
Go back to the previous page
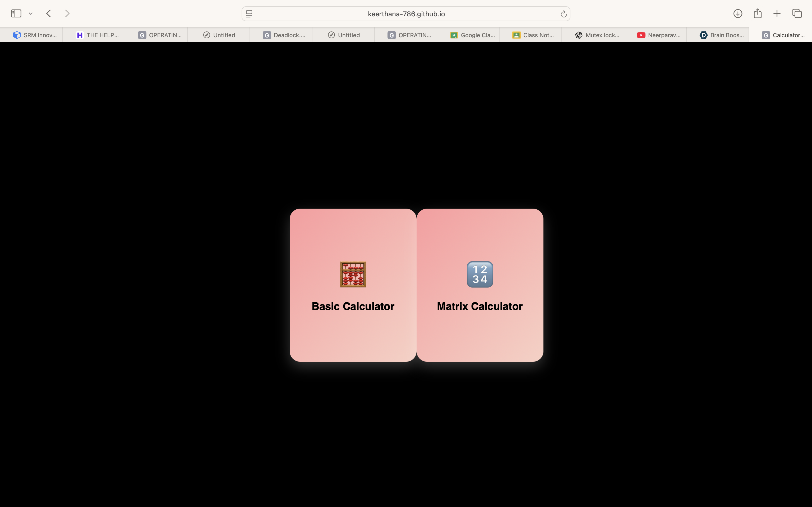(49, 13)
